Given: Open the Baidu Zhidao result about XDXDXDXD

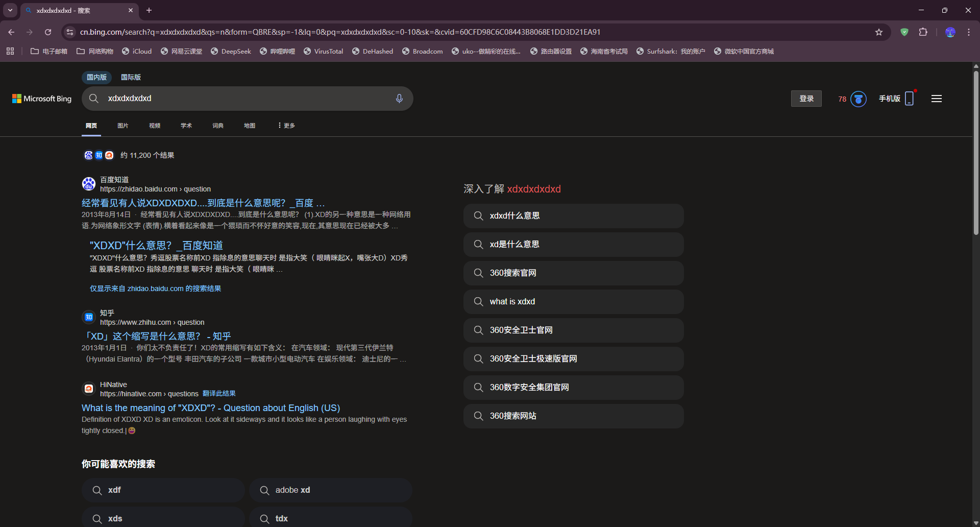Looking at the screenshot, I should pyautogui.click(x=203, y=203).
